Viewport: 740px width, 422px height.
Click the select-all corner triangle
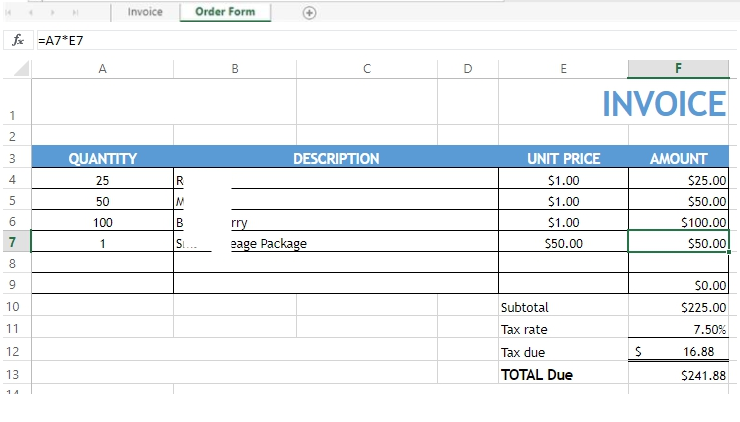coord(21,69)
